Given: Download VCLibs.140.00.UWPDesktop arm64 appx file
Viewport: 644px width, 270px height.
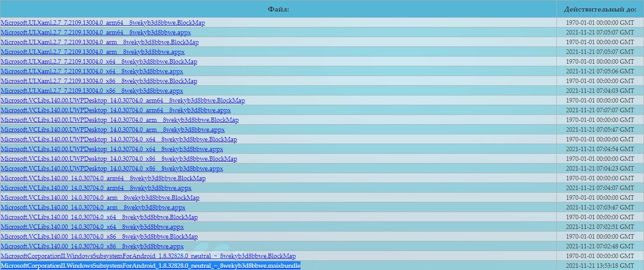Looking at the screenshot, I should pyautogui.click(x=116, y=110).
